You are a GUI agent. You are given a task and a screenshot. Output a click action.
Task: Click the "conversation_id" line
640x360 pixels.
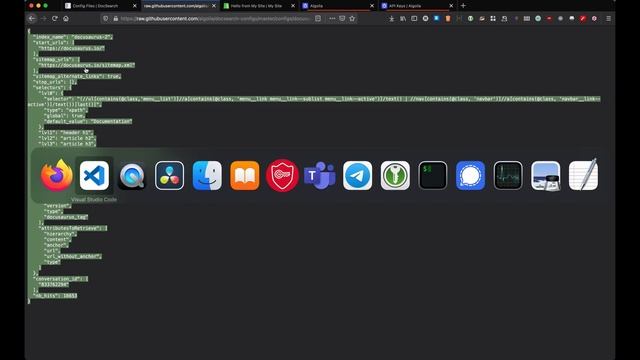pos(60,279)
